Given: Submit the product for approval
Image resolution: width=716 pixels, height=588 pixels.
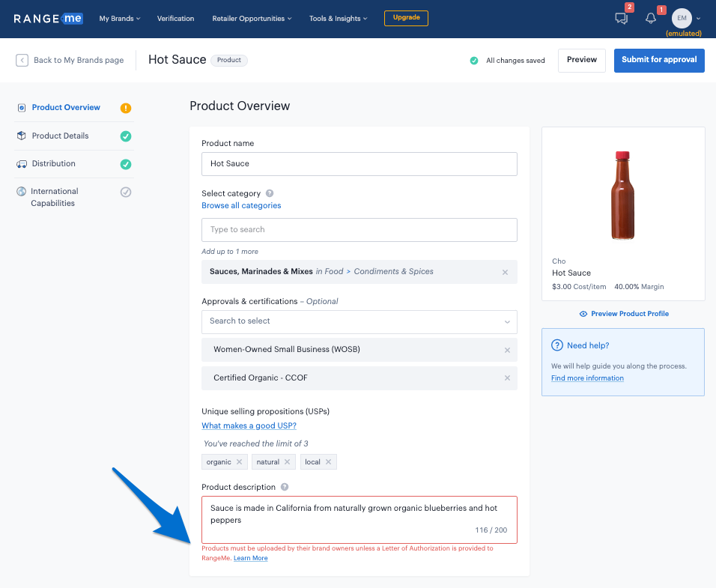Looking at the screenshot, I should (659, 60).
